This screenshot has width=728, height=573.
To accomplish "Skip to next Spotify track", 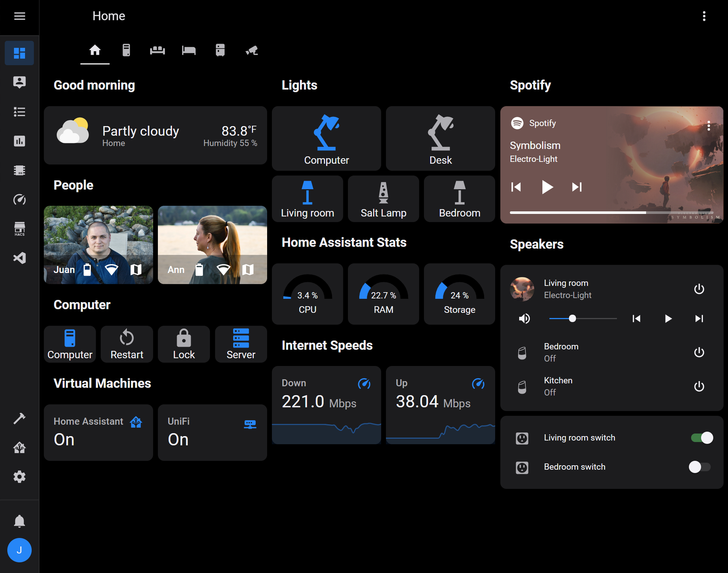I will 576,187.
